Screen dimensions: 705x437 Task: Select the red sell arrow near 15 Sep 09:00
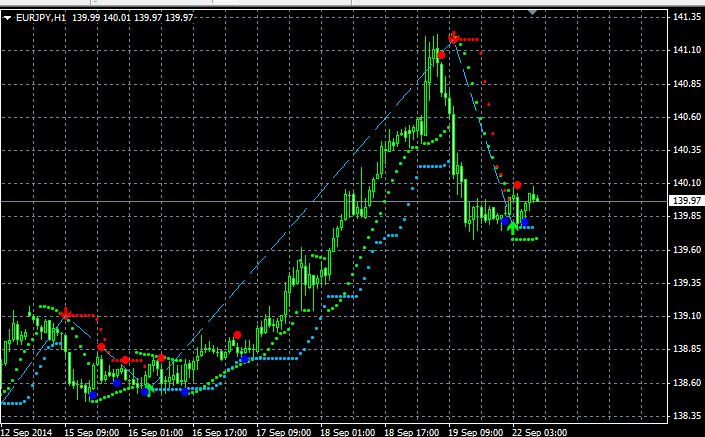coord(66,313)
